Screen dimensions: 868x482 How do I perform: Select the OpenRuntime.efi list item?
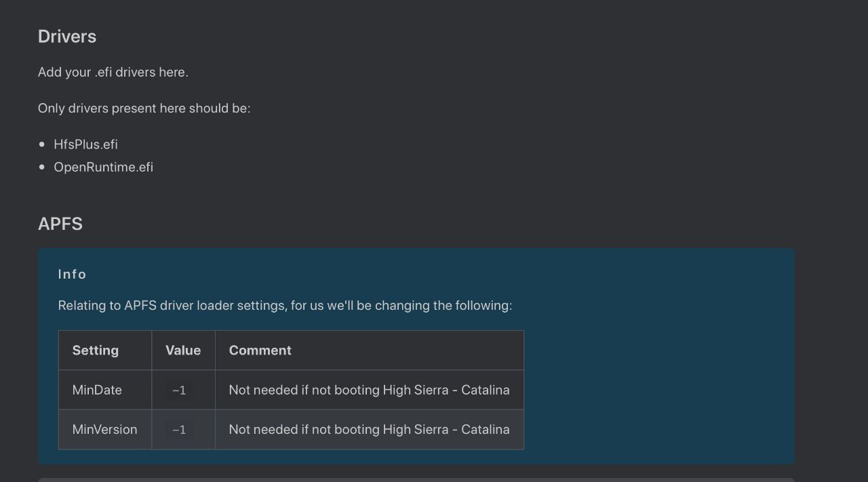coord(104,167)
